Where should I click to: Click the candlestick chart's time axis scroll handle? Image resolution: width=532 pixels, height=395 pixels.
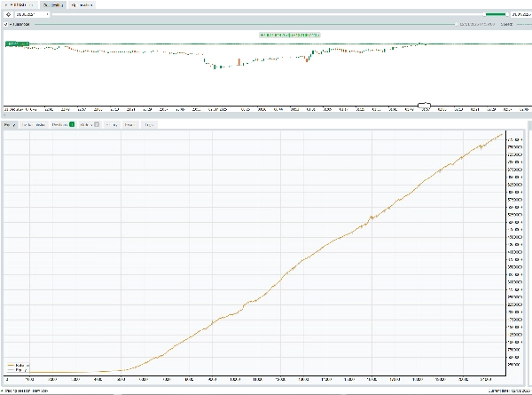tap(425, 106)
